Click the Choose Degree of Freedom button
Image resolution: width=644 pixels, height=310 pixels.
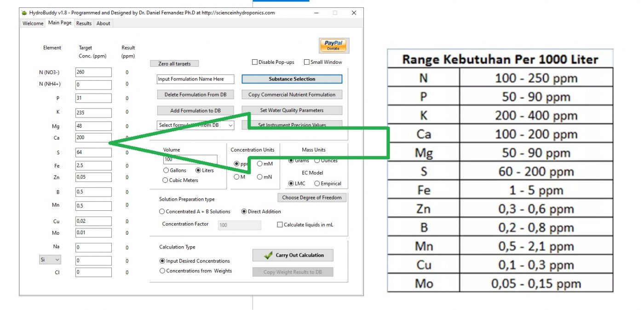[x=311, y=197]
